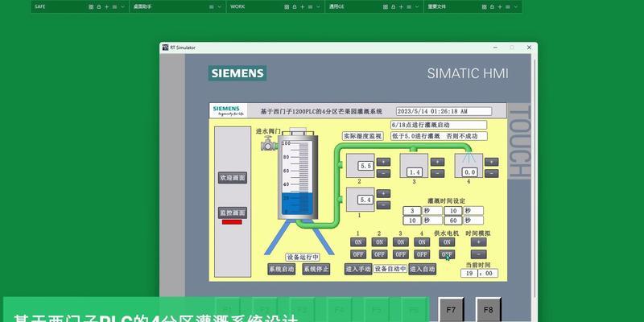This screenshot has width=644, height=322.
Task: Click the sprinkler icon in zone 4
Action: 469,159
